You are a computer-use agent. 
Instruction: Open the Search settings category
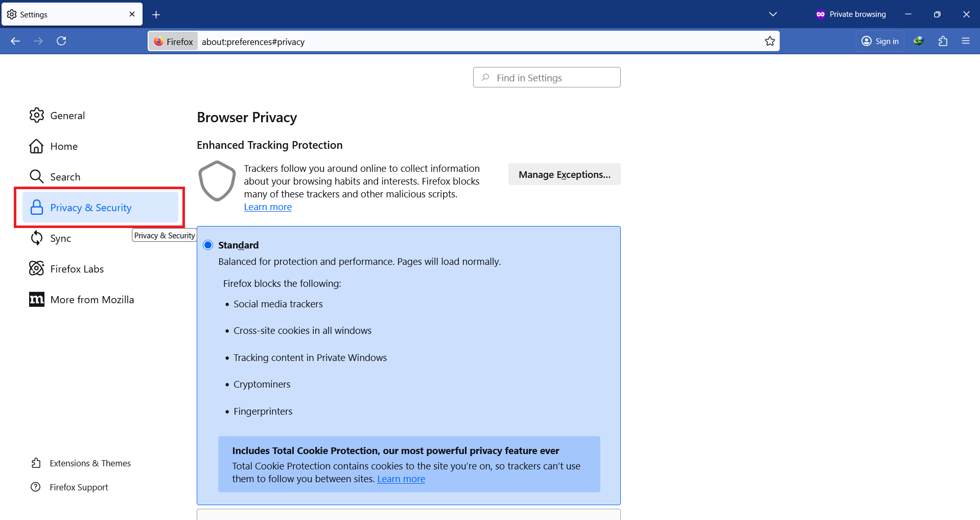[65, 177]
